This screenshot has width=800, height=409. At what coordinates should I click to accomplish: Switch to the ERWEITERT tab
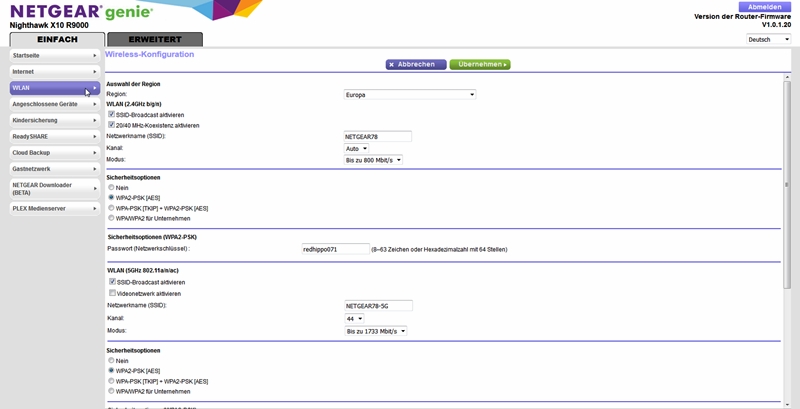pyautogui.click(x=155, y=39)
